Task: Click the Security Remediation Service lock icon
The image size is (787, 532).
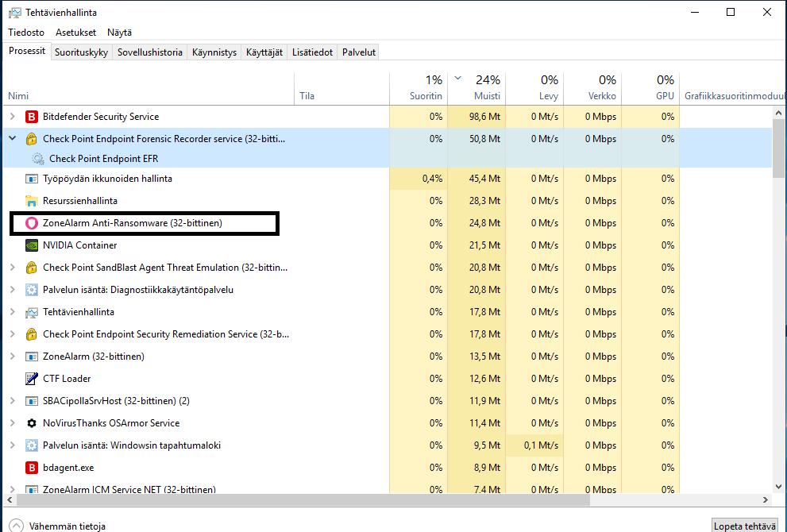Action: (32, 334)
